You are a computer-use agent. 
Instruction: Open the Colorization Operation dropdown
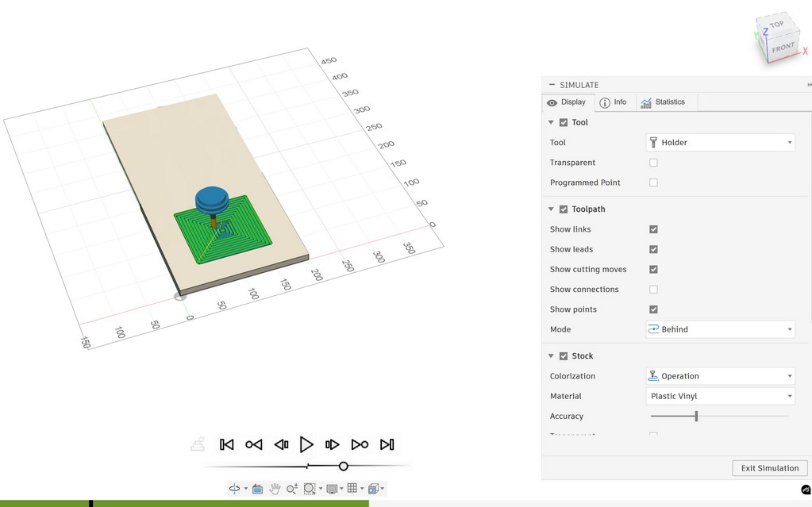coord(721,376)
